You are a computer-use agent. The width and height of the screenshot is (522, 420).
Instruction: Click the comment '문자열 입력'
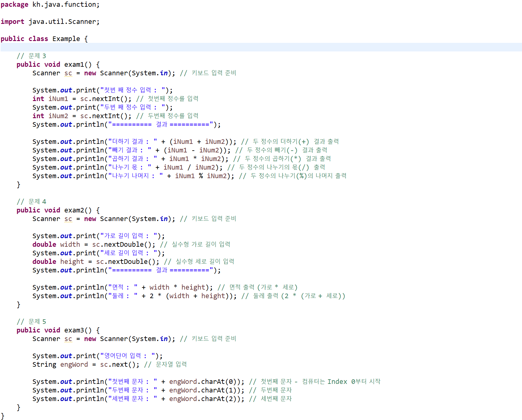coord(171,365)
